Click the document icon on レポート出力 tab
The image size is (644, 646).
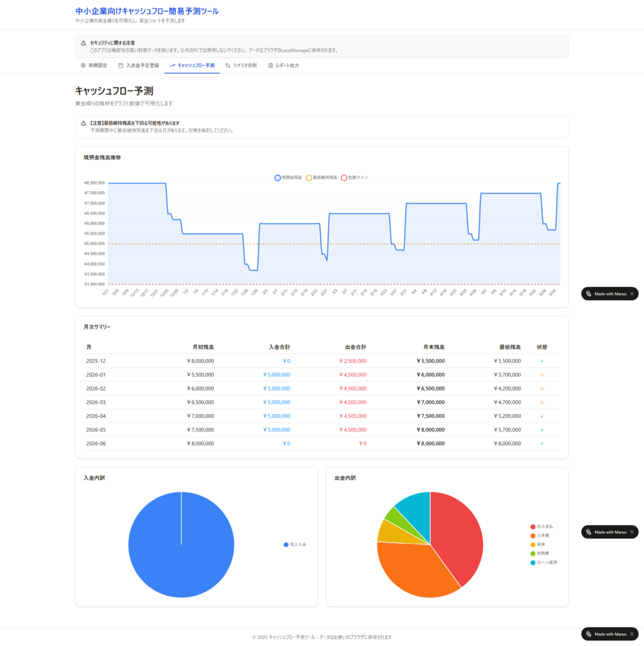tap(271, 66)
